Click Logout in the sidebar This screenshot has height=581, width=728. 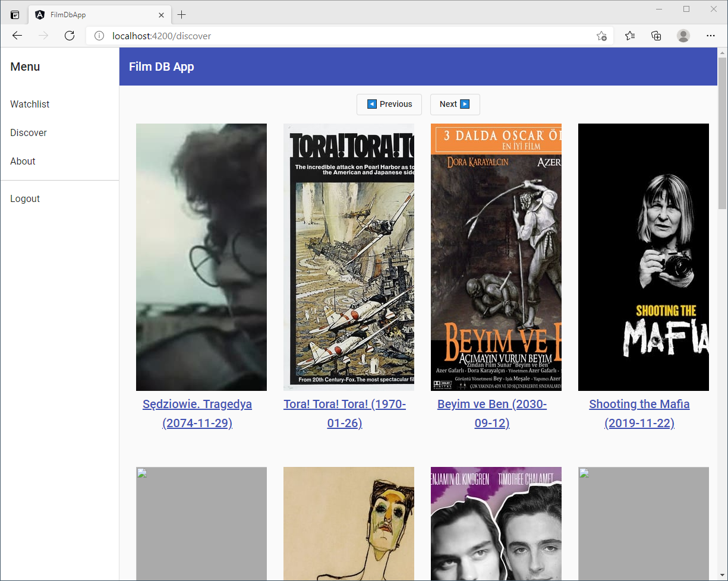tap(25, 198)
